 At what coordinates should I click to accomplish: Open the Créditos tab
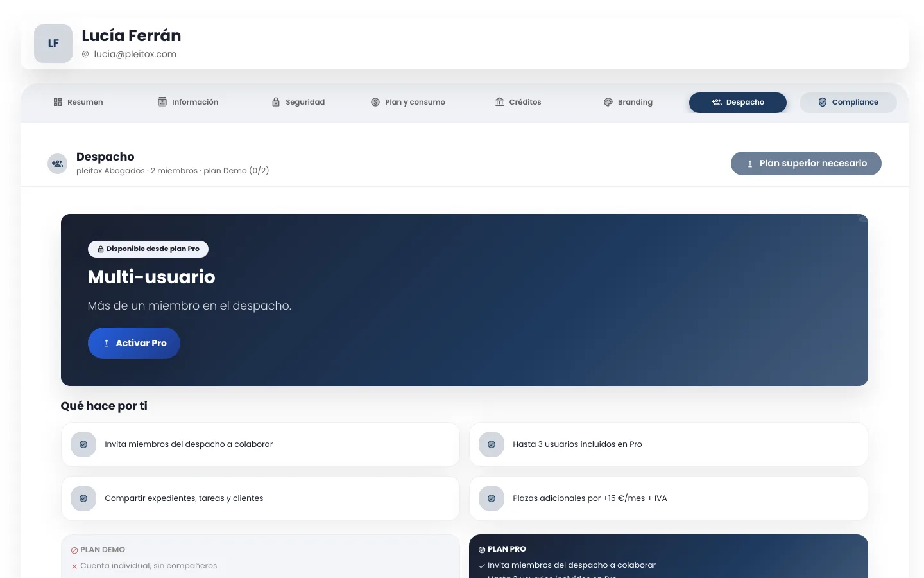click(518, 102)
